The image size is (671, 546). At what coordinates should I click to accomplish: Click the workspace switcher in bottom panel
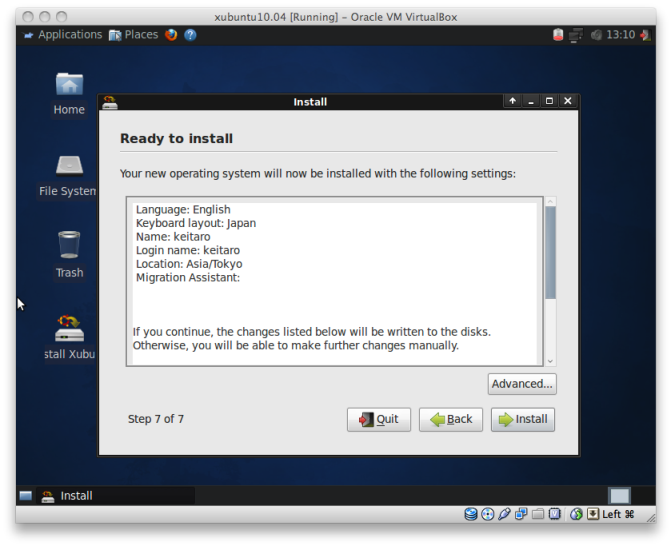[x=619, y=496]
